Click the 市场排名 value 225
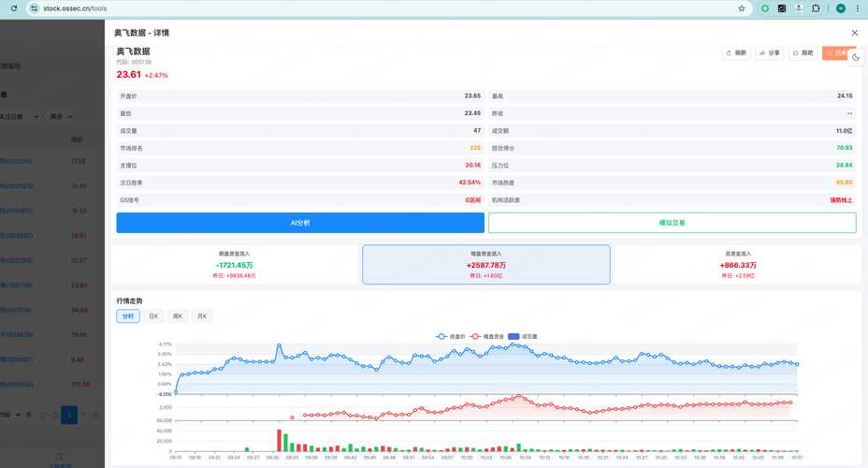This screenshot has width=868, height=468. tap(475, 148)
